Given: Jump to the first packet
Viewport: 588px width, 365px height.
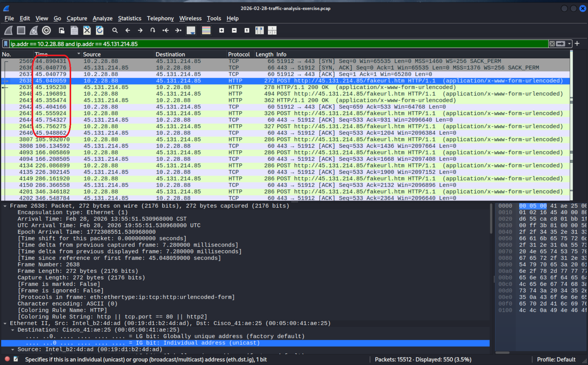Looking at the screenshot, I should click(166, 30).
